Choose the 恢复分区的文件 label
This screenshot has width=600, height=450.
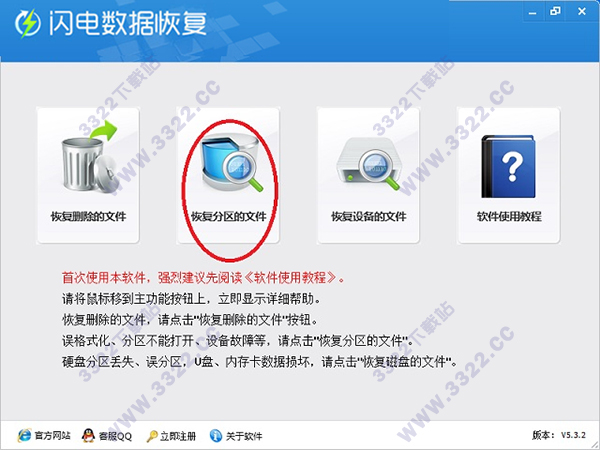228,217
